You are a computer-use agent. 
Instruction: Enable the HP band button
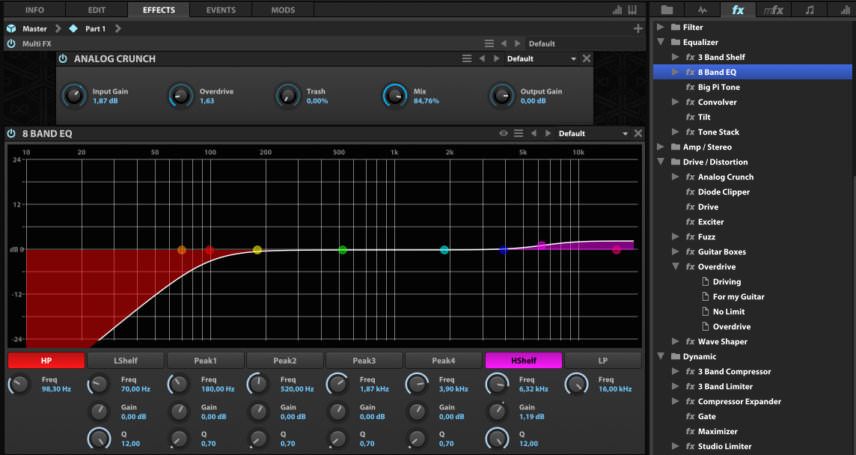(46, 361)
